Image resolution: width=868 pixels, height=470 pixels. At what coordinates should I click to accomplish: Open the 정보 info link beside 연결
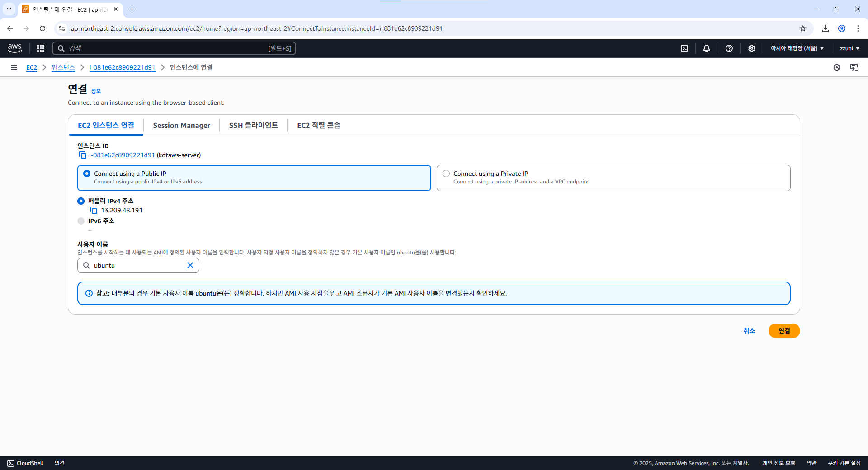[96, 91]
